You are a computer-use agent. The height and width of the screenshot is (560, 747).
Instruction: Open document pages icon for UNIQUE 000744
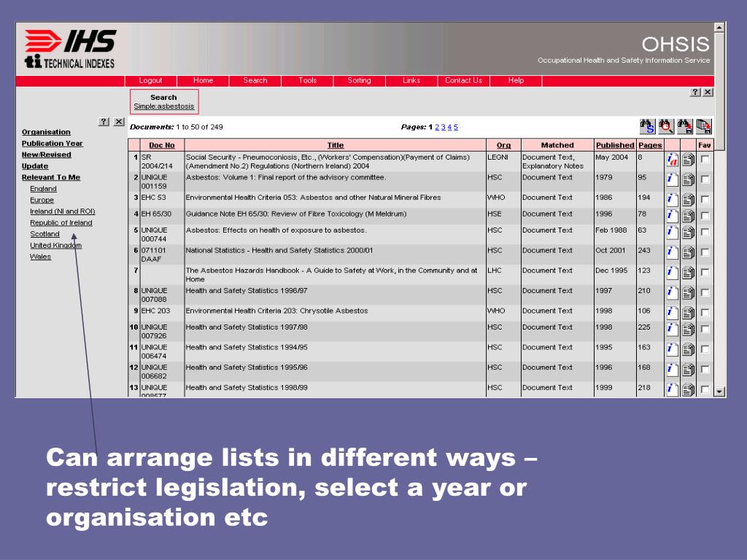click(x=688, y=233)
